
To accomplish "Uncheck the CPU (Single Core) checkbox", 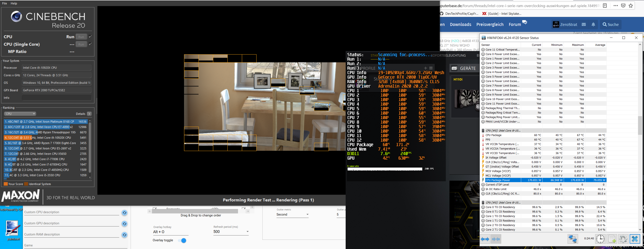I will 90,44.
